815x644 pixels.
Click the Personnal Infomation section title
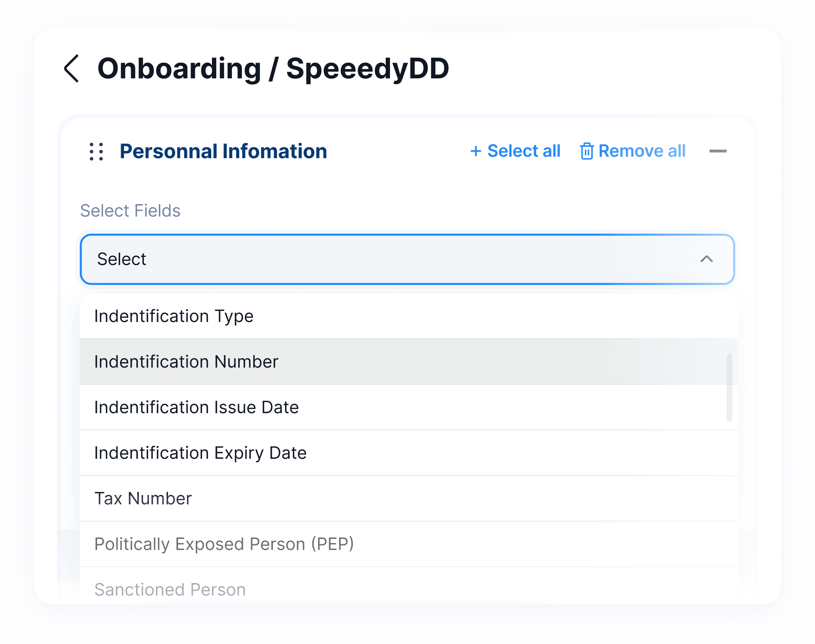(x=223, y=151)
